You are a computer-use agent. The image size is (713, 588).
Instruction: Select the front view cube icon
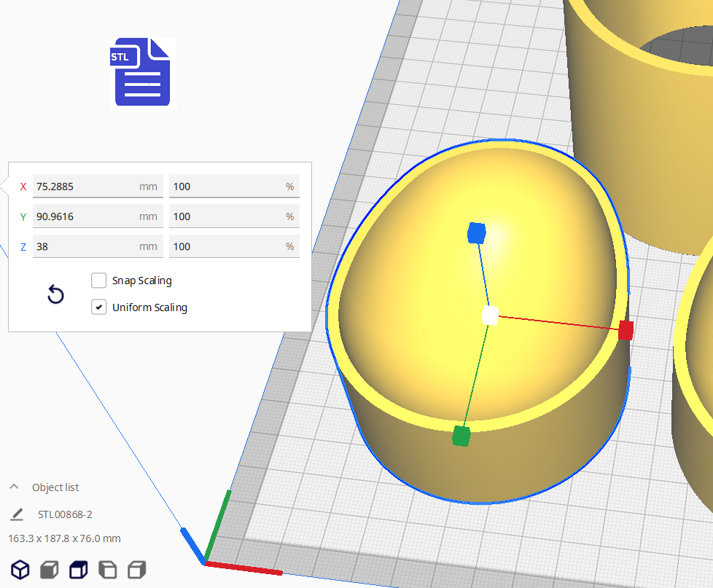49,570
